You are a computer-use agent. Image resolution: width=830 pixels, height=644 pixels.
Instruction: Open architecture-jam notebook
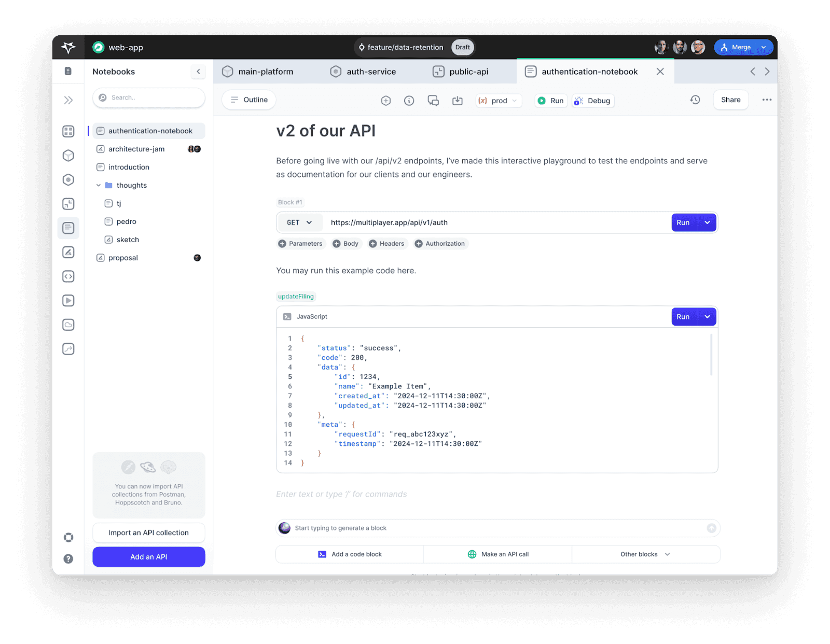pos(149,149)
